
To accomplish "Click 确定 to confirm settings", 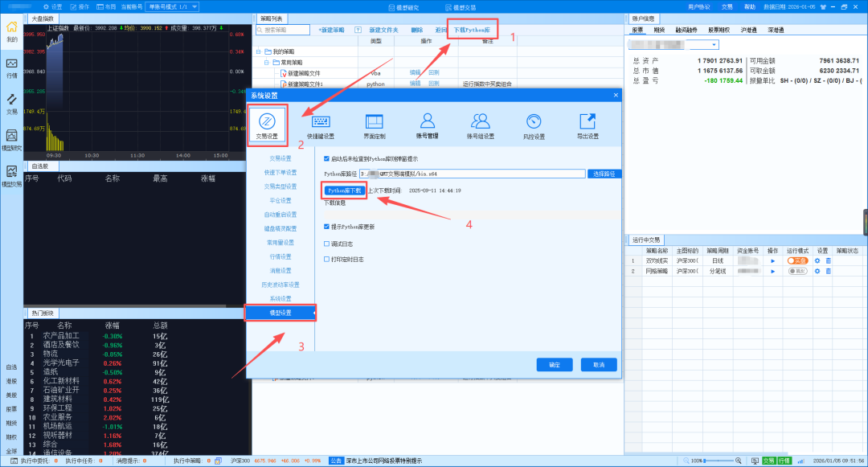I will coord(555,364).
